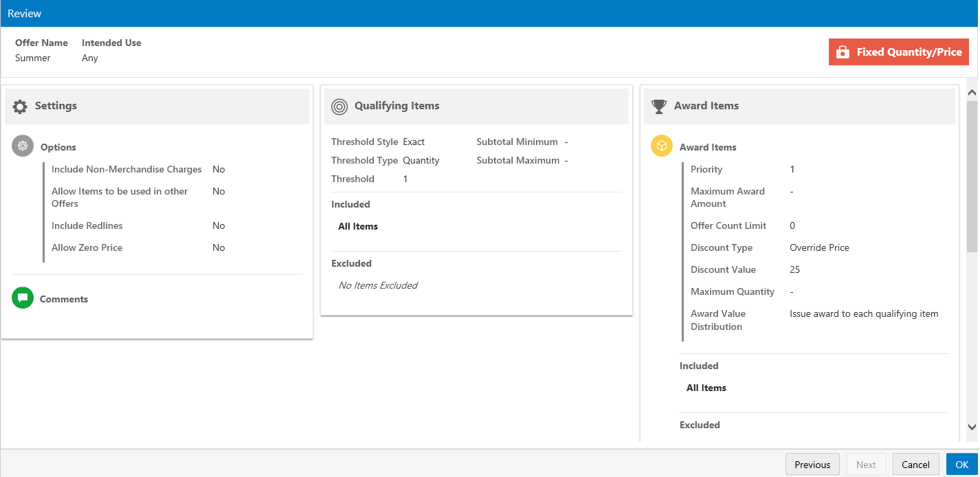Viewport: 980px width, 477px height.
Task: Click the Offer Count Limit label
Action: [728, 225]
